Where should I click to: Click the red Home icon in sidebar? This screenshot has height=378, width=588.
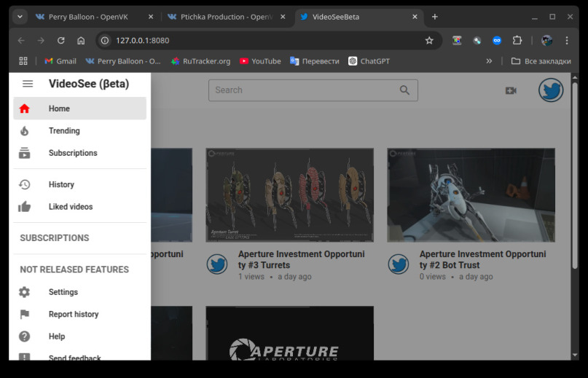pos(25,109)
